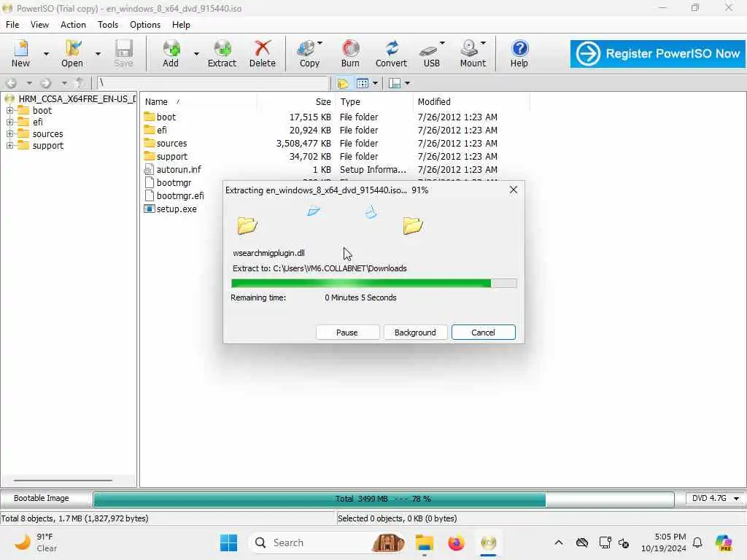Expand the efi folder in tree
Screen dimensions: 747x560
[9, 122]
